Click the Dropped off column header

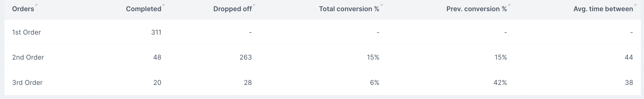(232, 9)
